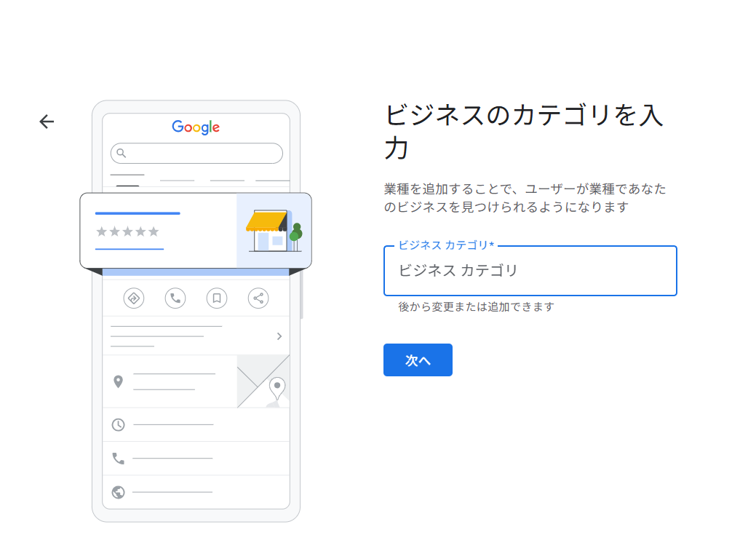Click the 後から変更または追加できます helper text
The width and height of the screenshot is (756, 535).
(x=476, y=307)
